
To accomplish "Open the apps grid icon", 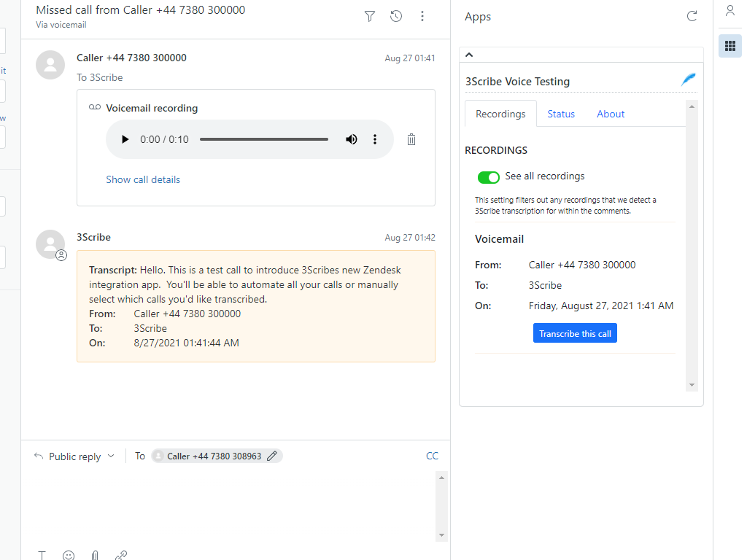I will [729, 46].
